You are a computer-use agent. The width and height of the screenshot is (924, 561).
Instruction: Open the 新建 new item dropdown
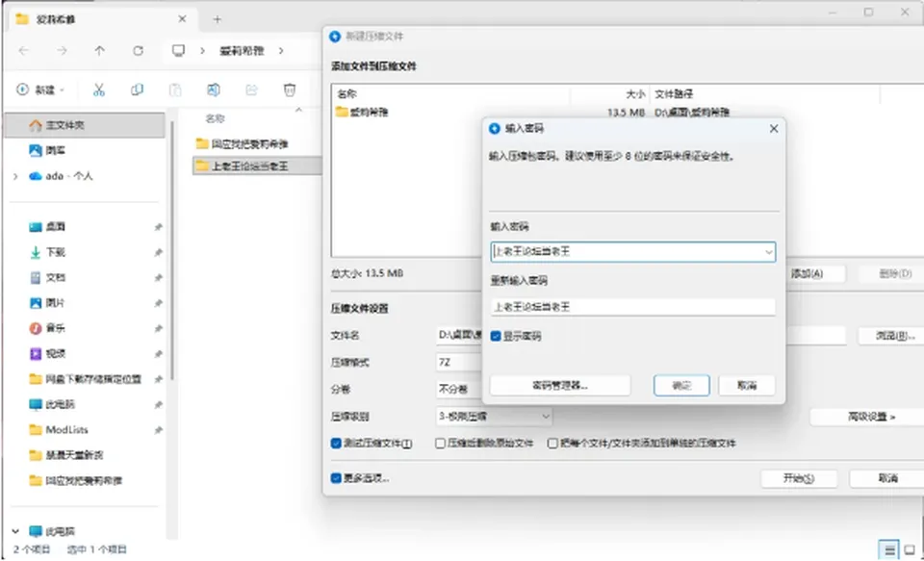40,89
